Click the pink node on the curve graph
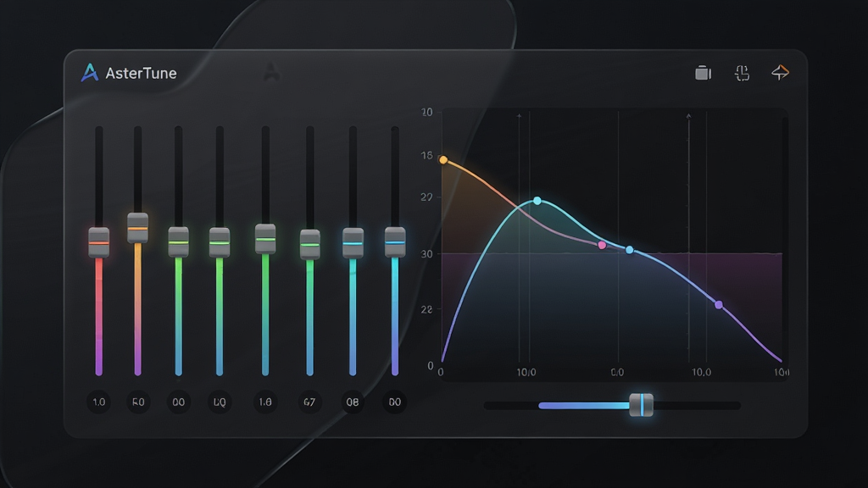 603,245
